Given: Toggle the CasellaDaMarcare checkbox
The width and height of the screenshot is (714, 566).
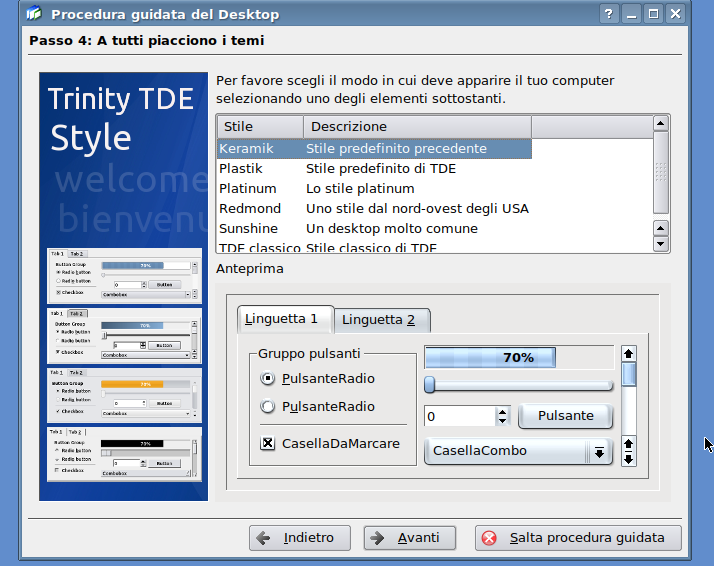Looking at the screenshot, I should point(330,443).
